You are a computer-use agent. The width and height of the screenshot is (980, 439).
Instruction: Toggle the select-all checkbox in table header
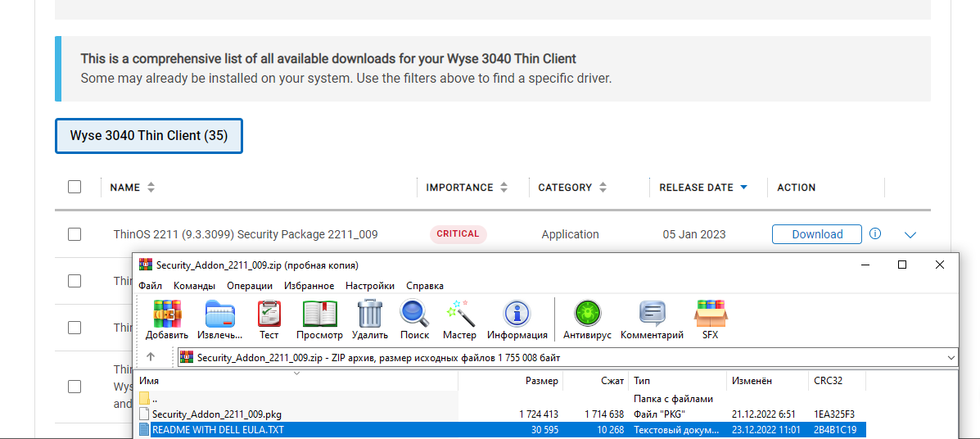click(x=75, y=187)
